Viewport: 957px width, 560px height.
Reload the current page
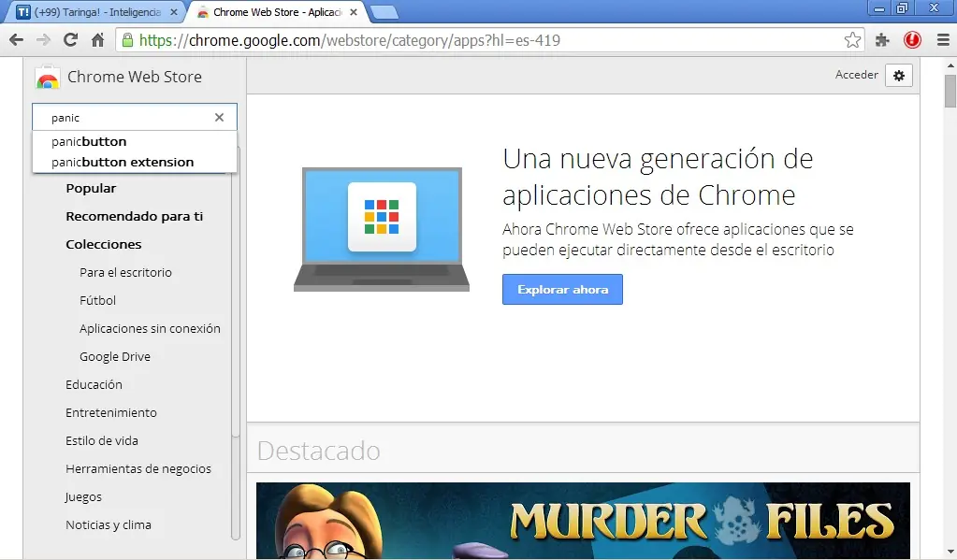click(x=71, y=40)
